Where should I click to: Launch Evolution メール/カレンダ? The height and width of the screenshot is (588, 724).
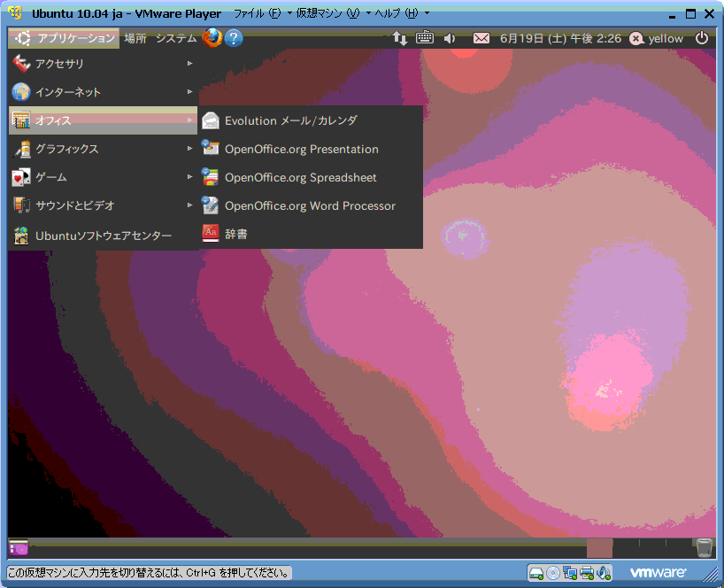pyautogui.click(x=312, y=120)
